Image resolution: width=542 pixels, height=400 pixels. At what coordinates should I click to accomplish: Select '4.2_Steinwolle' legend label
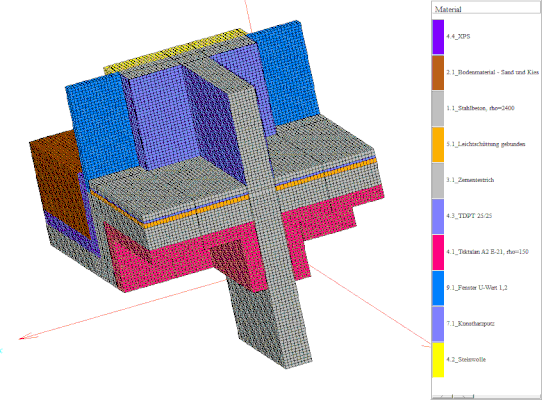(466, 360)
